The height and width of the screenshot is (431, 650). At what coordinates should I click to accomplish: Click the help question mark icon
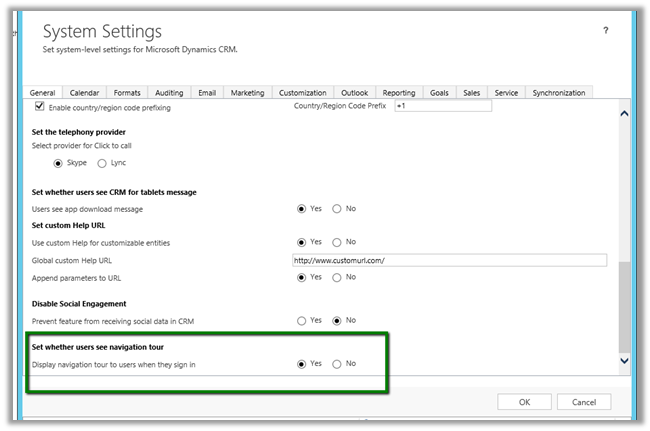click(605, 31)
